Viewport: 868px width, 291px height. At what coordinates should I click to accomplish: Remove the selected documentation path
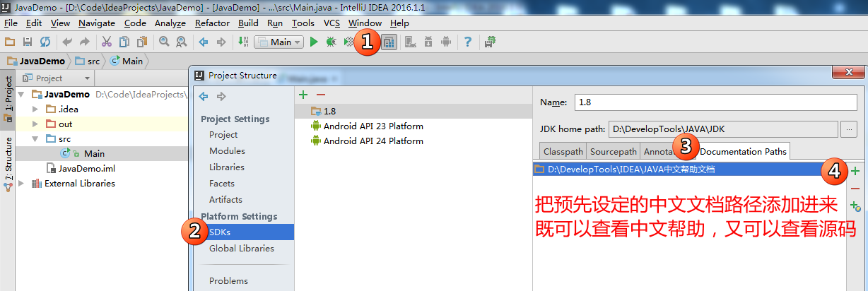856,188
